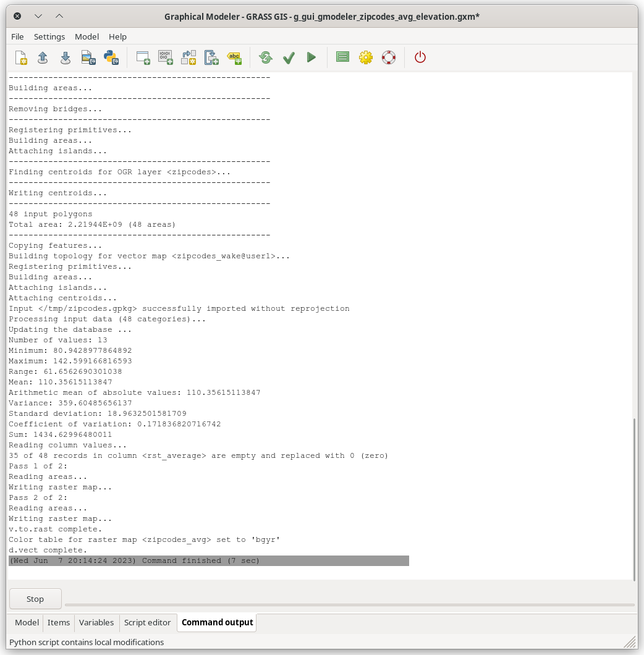Add a GRASS command to the model
644x655 pixels.
pos(143,57)
